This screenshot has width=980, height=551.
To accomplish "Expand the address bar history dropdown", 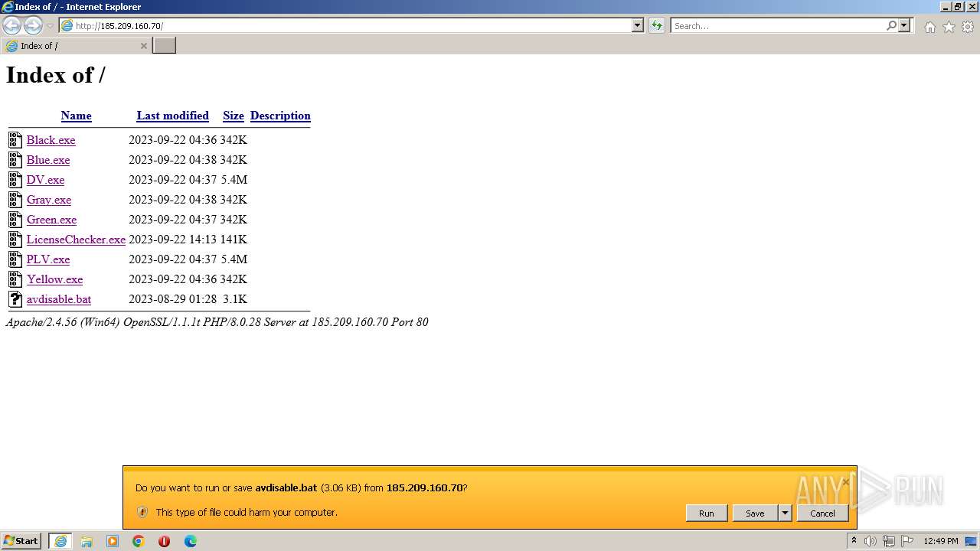I will [638, 25].
